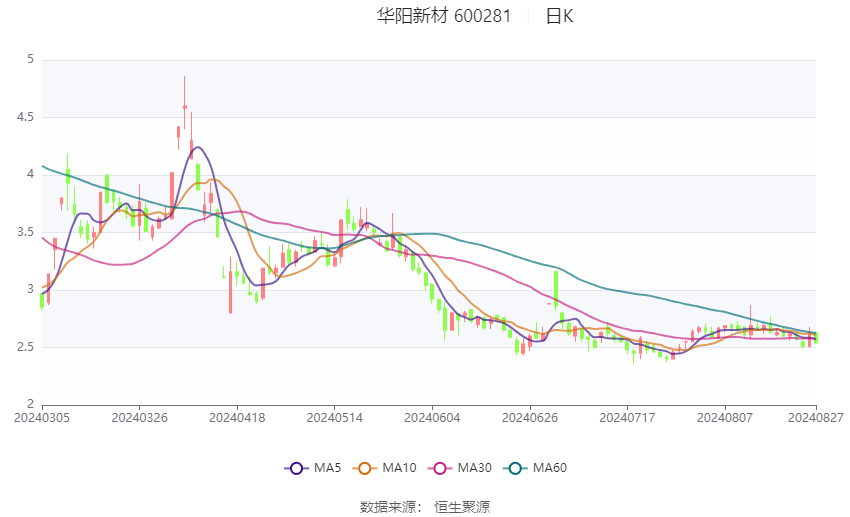The height and width of the screenshot is (517, 850).
Task: Click the 20240604 date axis label
Action: point(432,418)
